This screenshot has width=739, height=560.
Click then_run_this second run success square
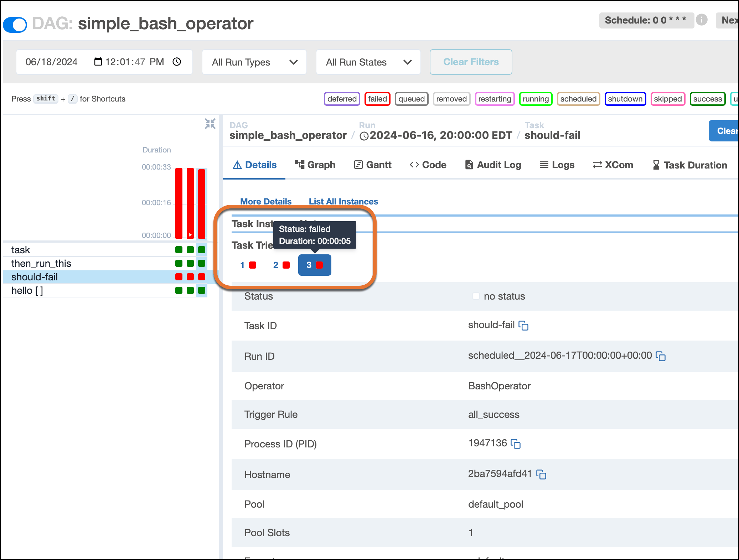pyautogui.click(x=190, y=263)
